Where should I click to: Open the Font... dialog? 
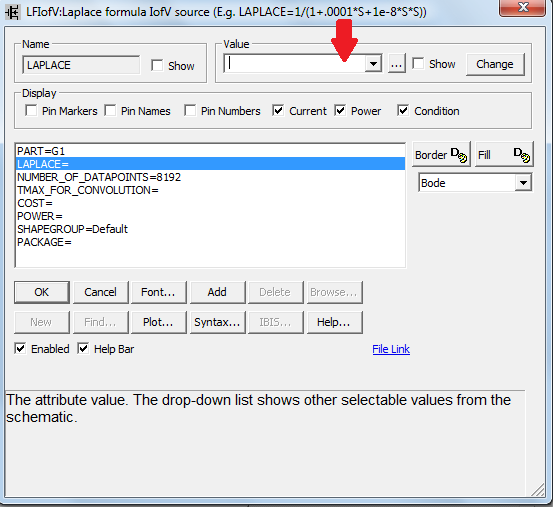coord(158,292)
